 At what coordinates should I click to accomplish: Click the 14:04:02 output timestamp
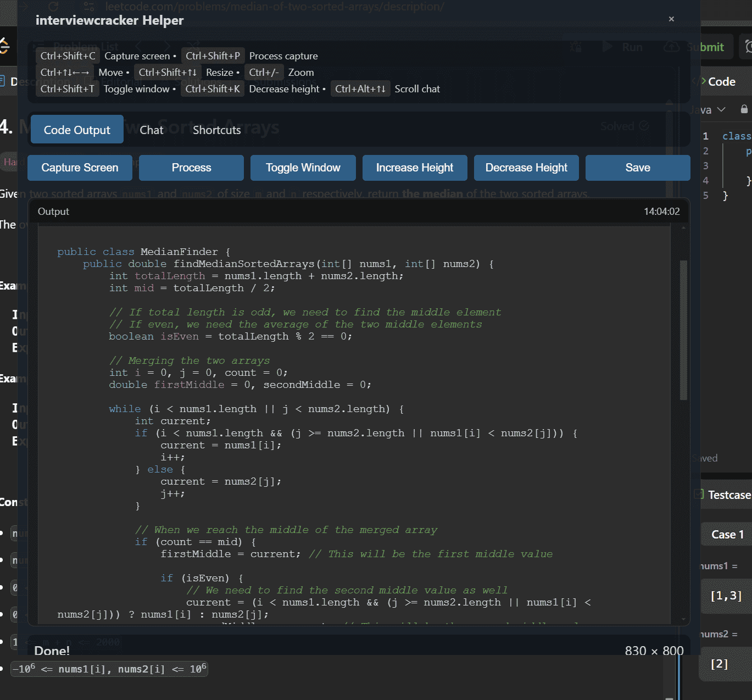tap(662, 212)
